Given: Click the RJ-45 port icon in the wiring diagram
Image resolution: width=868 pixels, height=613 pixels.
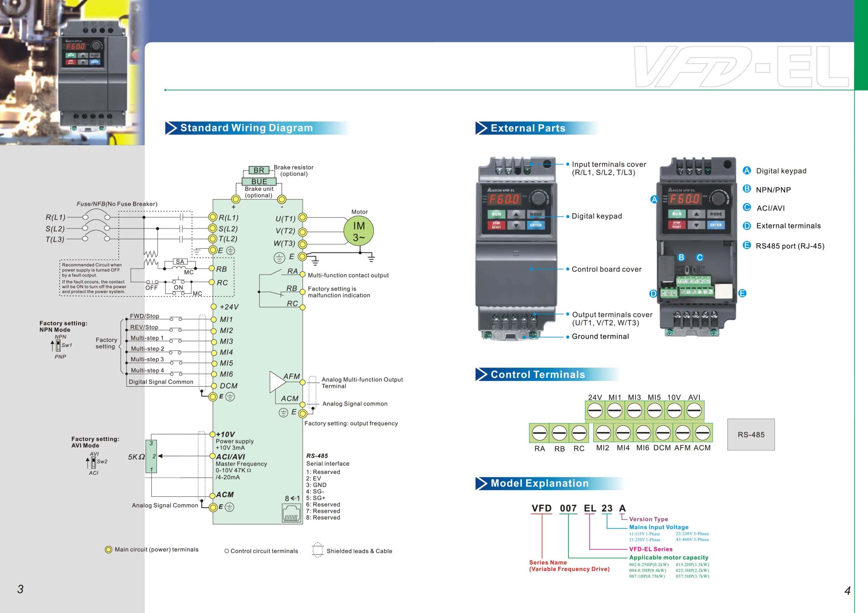Looking at the screenshot, I should [291, 514].
